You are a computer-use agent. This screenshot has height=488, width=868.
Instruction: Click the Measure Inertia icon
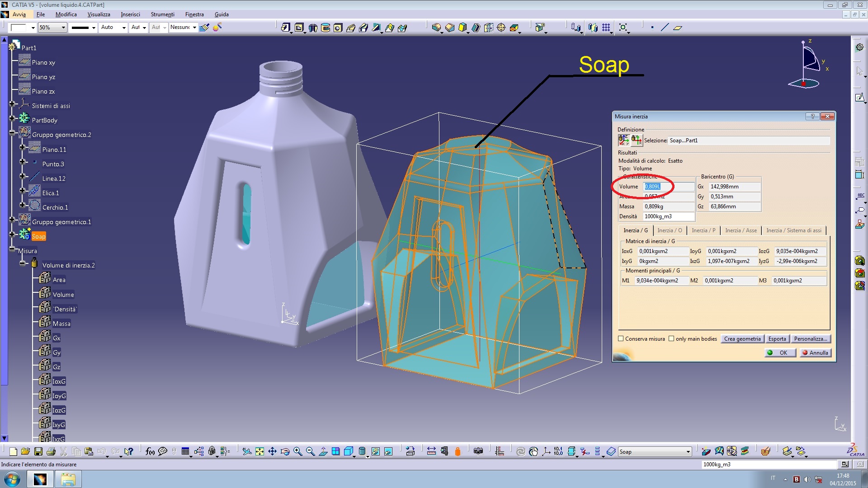point(457,451)
